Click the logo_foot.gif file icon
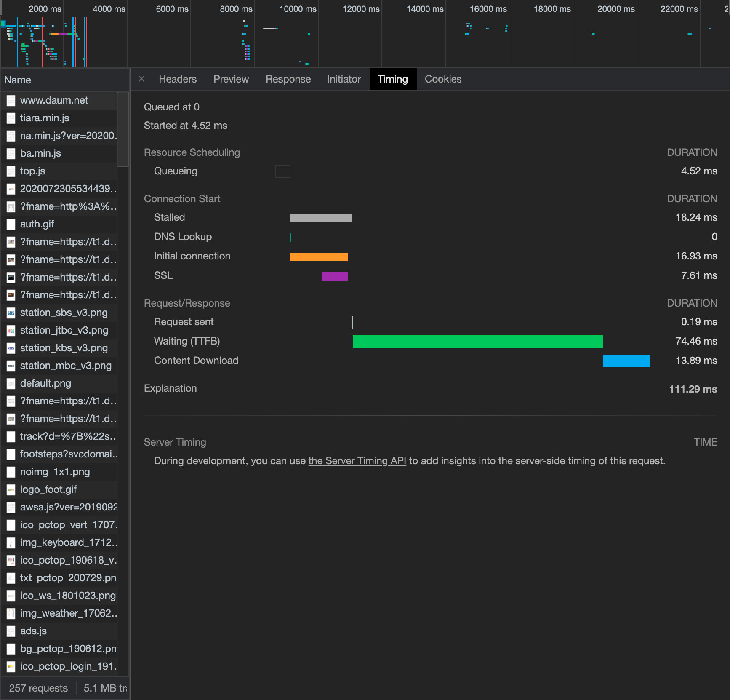Image resolution: width=730 pixels, height=700 pixels. tap(11, 490)
